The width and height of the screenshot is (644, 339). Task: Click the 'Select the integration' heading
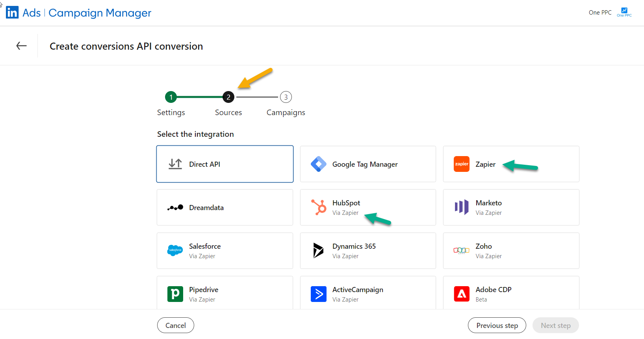(195, 134)
